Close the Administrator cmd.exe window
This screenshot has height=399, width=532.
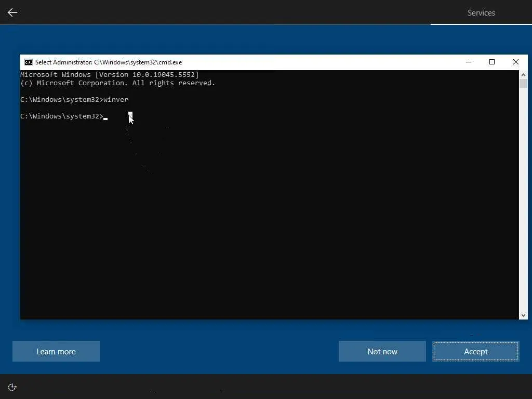[515, 62]
